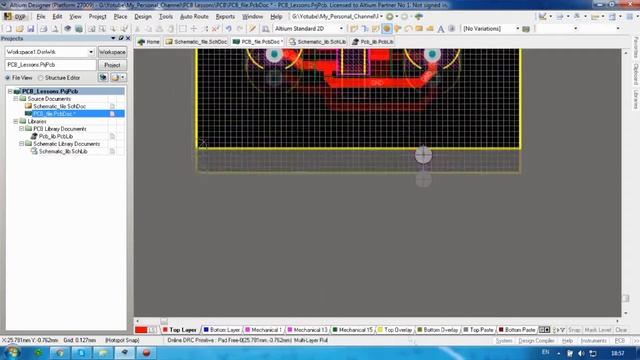Select the Bottom Layer tab
The image size is (640, 360).
tap(222, 330)
